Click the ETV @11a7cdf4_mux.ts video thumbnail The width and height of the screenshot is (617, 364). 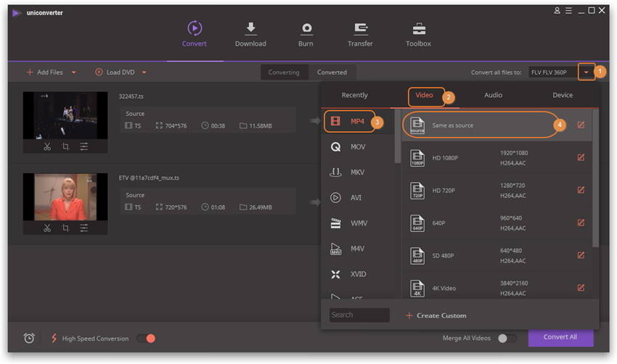tap(65, 197)
